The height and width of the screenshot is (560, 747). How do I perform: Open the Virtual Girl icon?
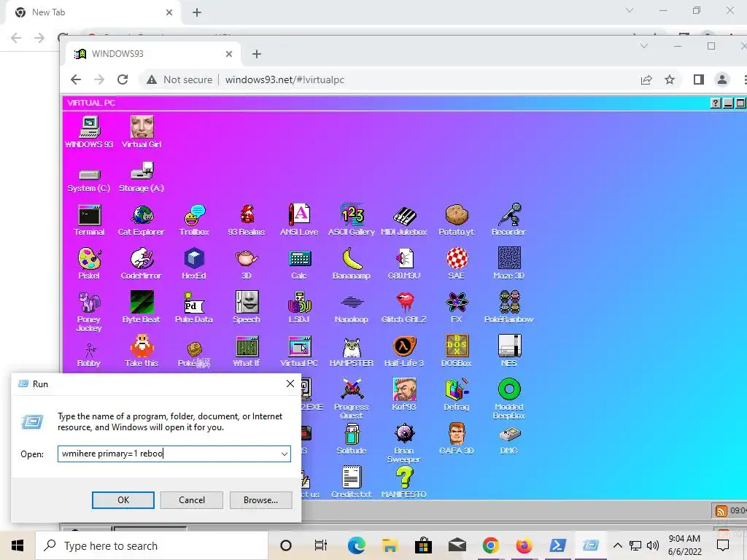142,132
